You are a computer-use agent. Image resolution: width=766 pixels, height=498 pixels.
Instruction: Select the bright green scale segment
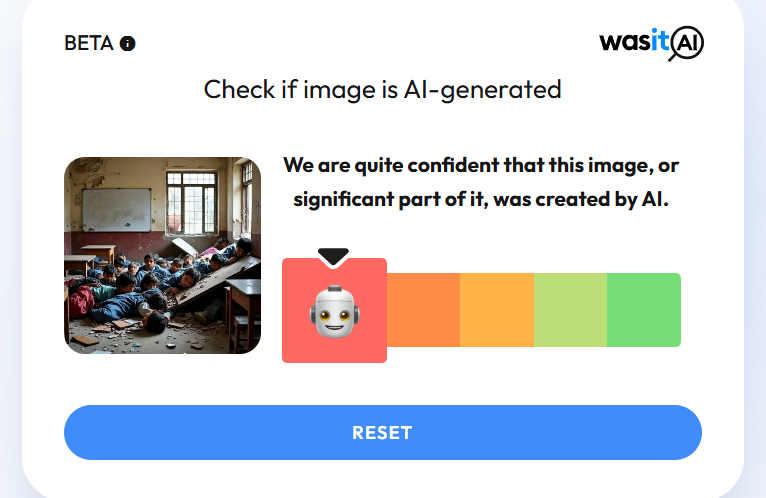pyautogui.click(x=644, y=310)
